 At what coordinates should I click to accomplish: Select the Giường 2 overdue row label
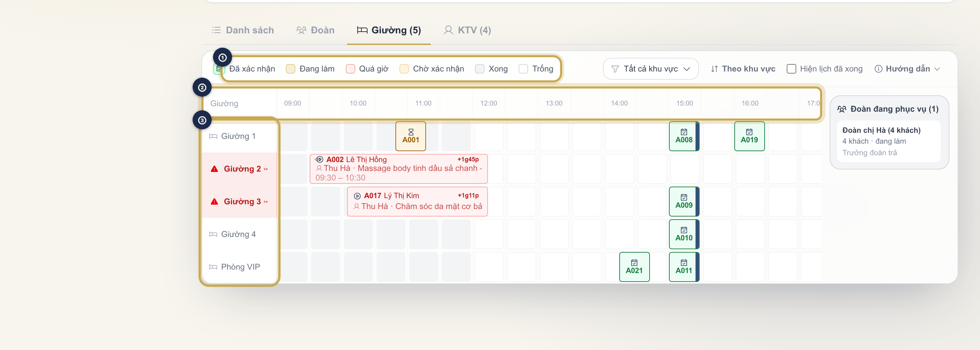(239, 169)
